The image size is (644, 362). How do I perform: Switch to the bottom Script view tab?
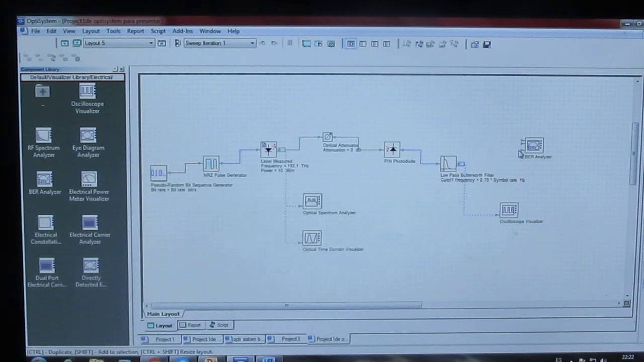click(219, 325)
